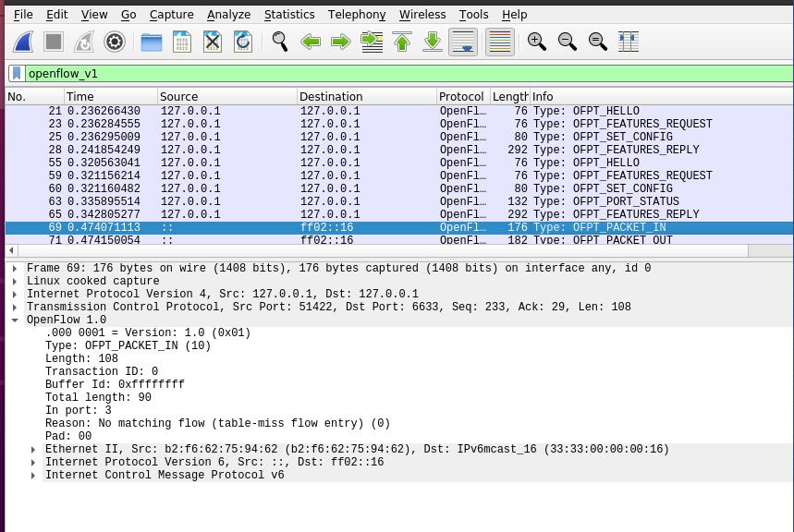Click the packet list horizontal scrollbar track

coord(770,250)
